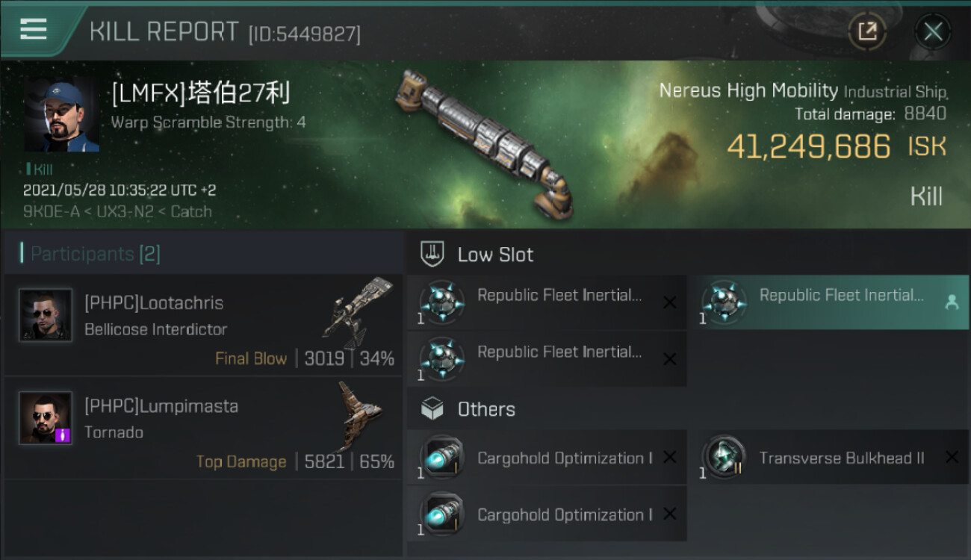971x560 pixels.
Task: Click the first Cargohold Optimization I rig icon
Action: point(441,458)
